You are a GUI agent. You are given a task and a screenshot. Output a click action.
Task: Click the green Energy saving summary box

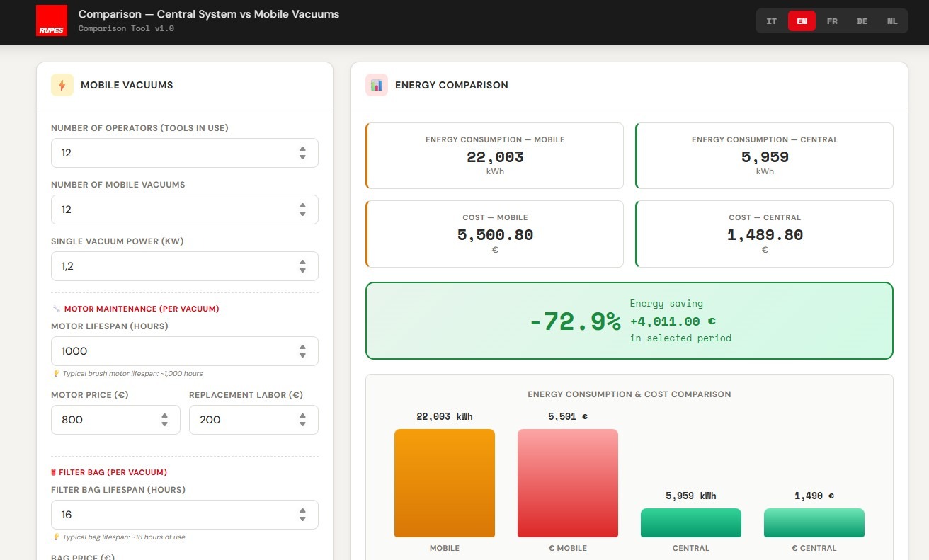pyautogui.click(x=629, y=321)
